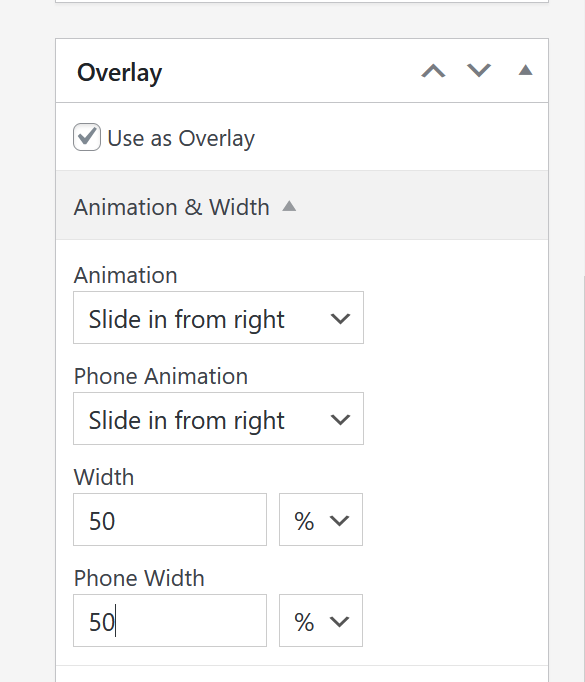Collapse the Overlay panel with the triangle toggle
Image resolution: width=585 pixels, height=682 pixels.
(525, 70)
